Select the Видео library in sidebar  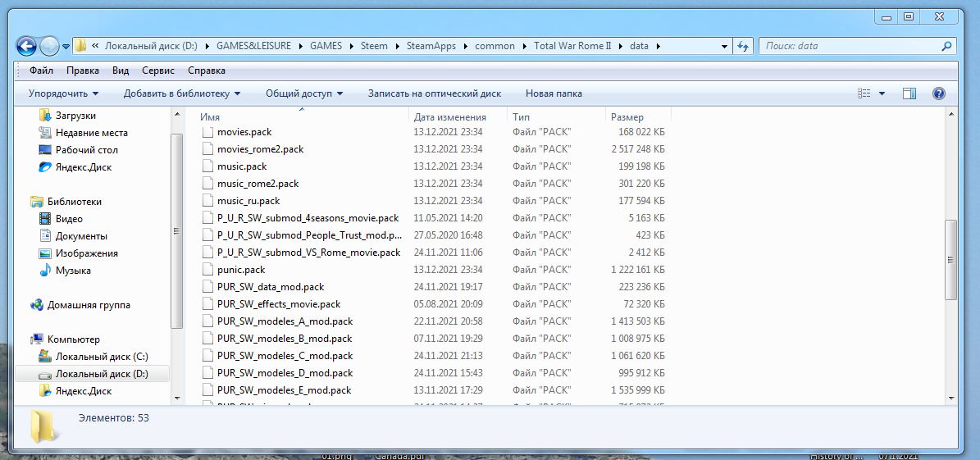coord(69,219)
